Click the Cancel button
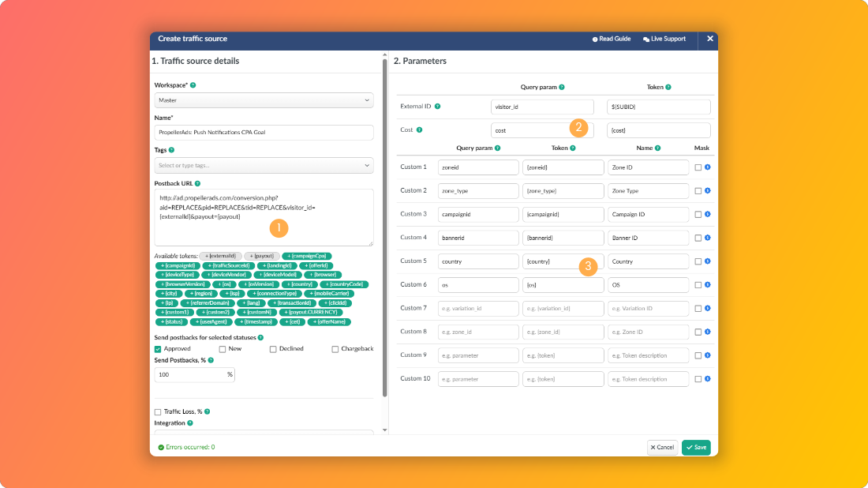The image size is (868, 488). tap(662, 448)
